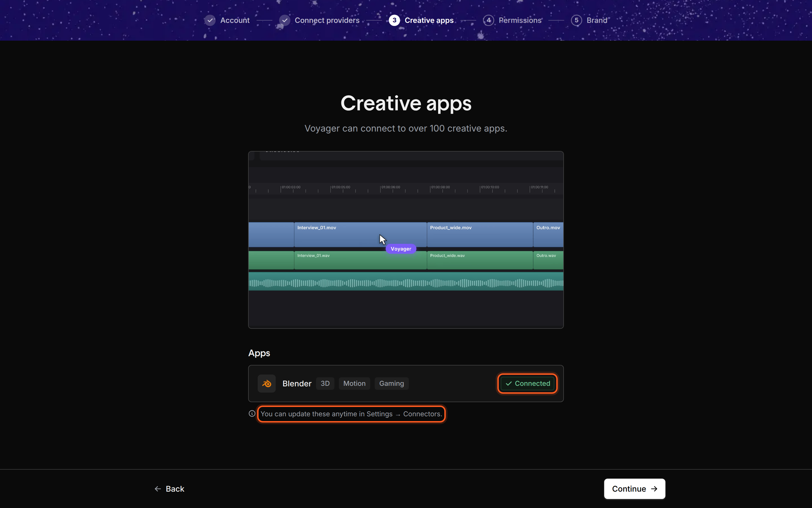Click the Apps section heading

point(259,353)
